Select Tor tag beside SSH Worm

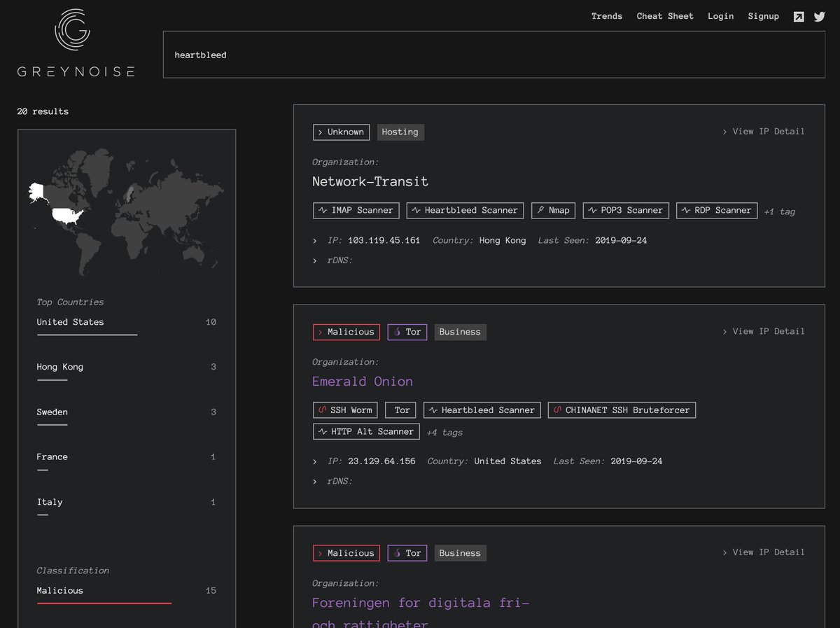click(x=401, y=410)
